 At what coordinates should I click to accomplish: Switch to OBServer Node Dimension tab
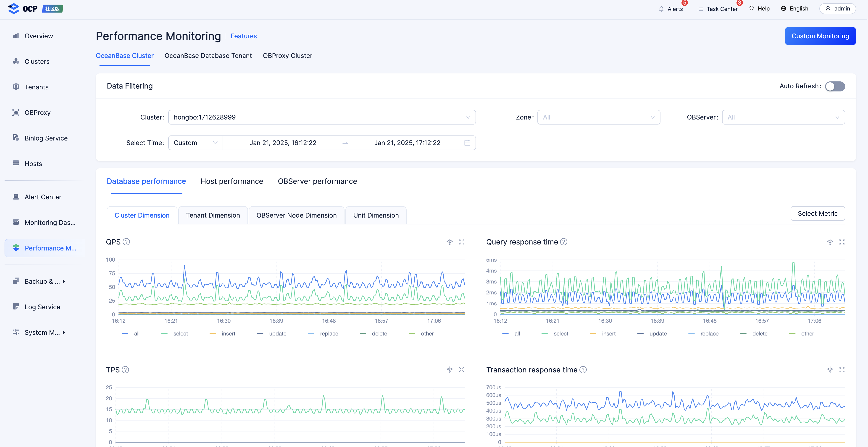point(296,216)
